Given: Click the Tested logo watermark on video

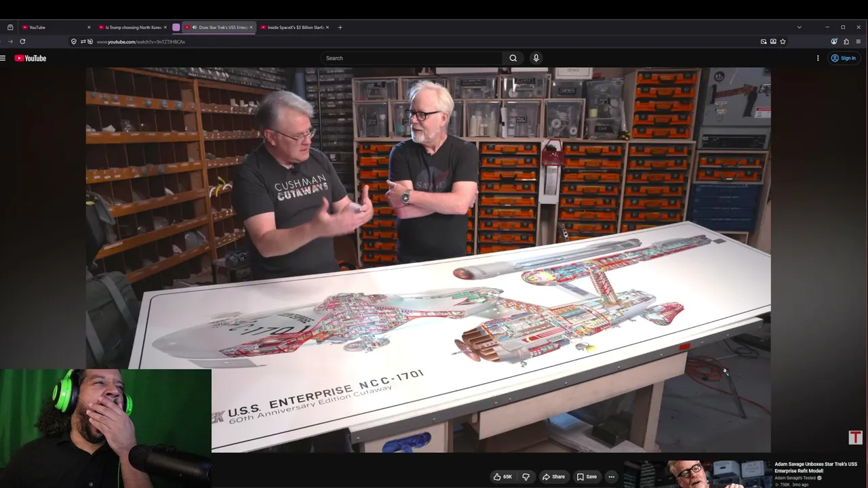Looking at the screenshot, I should [855, 437].
